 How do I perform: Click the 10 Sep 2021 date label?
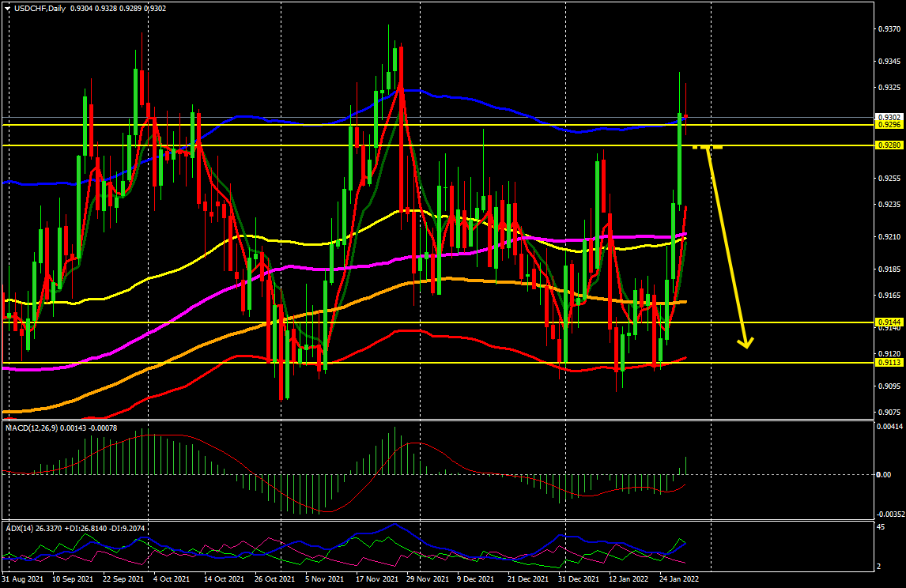click(x=73, y=579)
